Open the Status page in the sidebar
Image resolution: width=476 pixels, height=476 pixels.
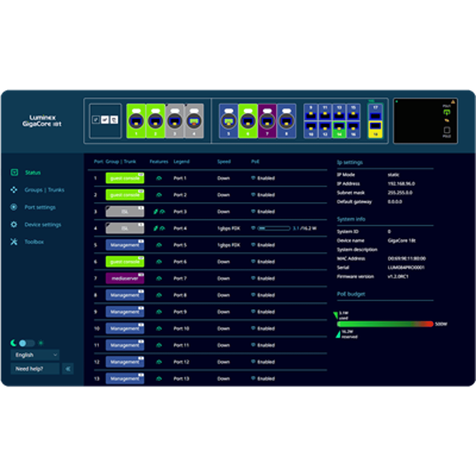click(x=33, y=173)
